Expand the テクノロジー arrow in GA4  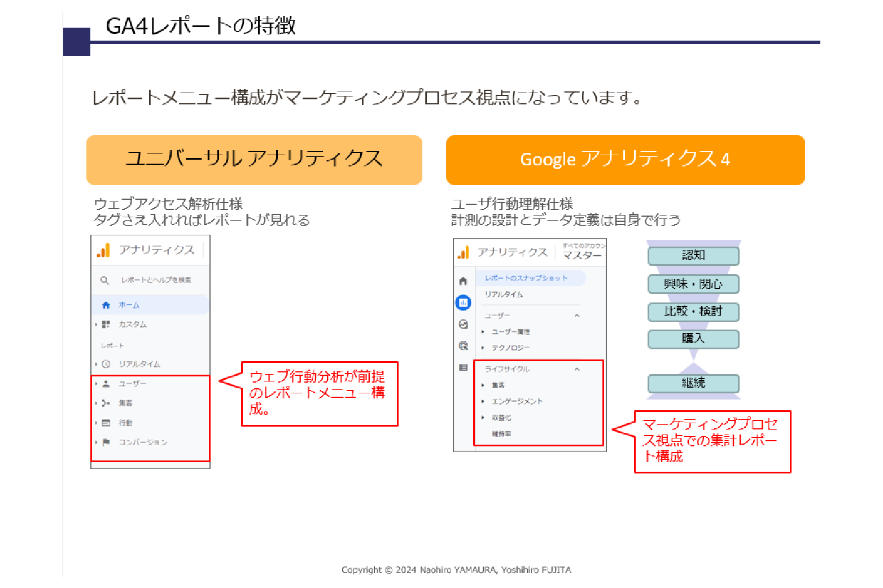483,348
